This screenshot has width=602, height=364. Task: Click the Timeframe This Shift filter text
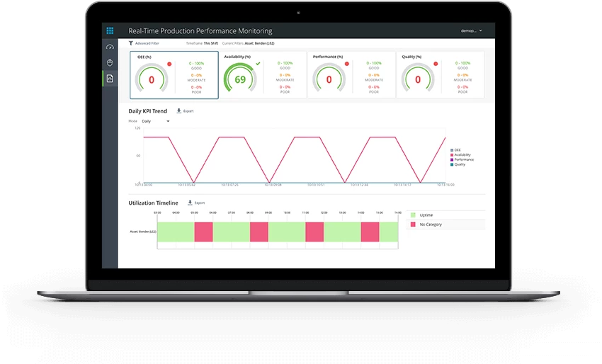coord(202,43)
